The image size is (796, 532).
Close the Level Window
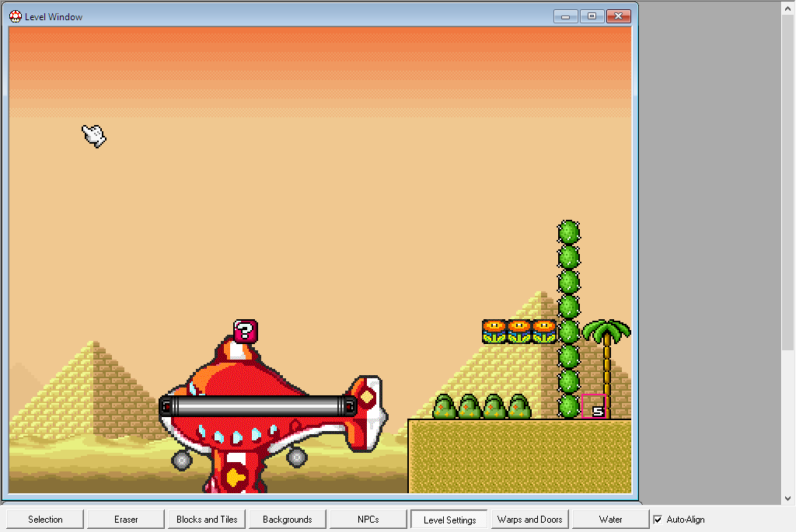click(618, 16)
